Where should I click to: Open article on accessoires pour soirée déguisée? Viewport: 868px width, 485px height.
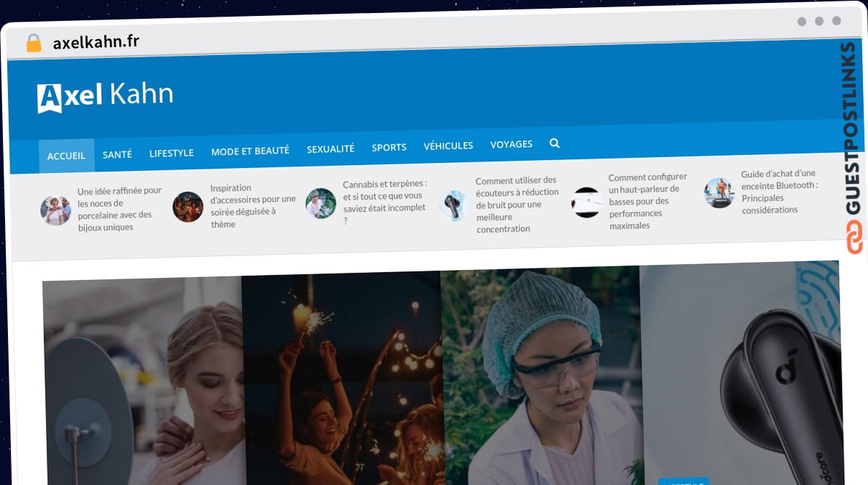[253, 206]
